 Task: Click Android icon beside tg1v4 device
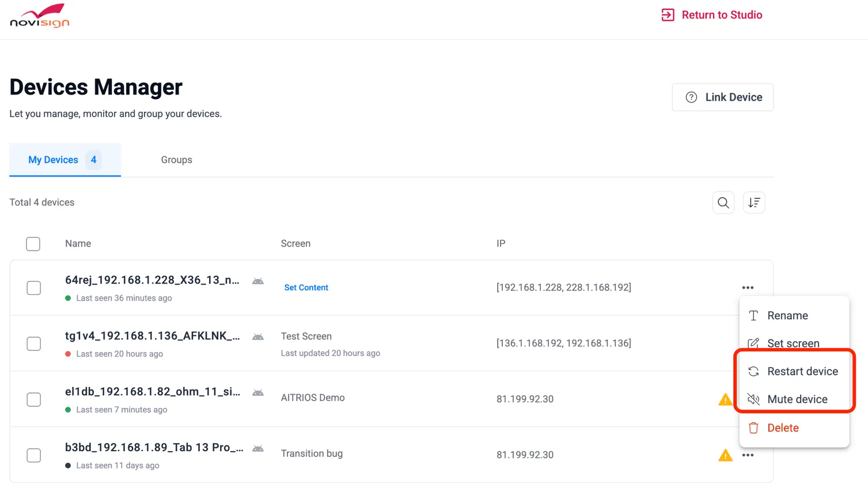(x=258, y=337)
